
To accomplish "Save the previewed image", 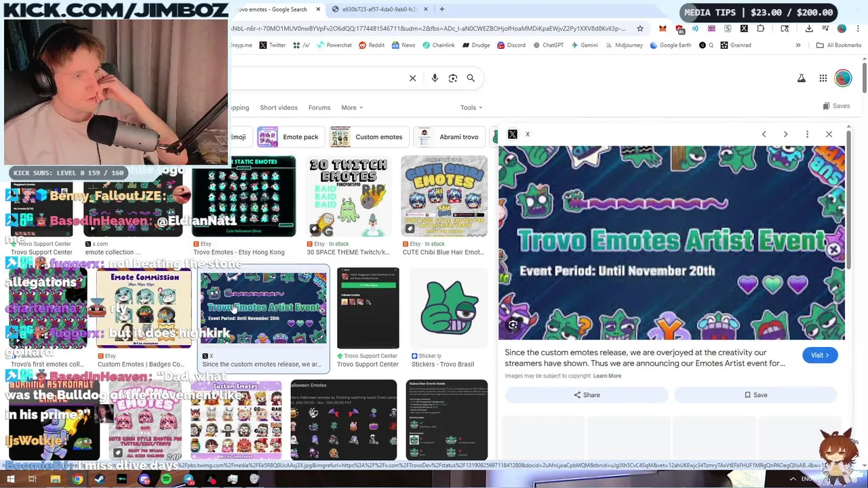I will (x=756, y=394).
